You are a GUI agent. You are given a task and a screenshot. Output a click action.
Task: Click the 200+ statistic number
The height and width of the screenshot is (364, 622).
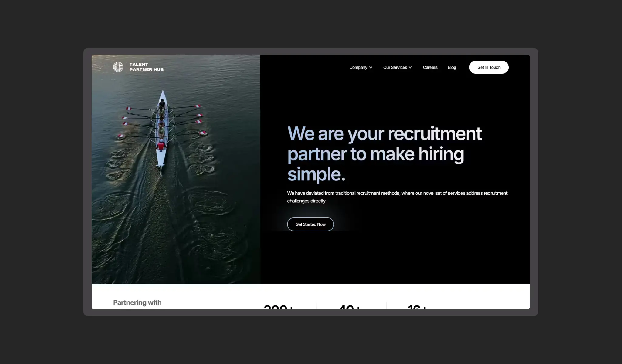[x=279, y=307]
